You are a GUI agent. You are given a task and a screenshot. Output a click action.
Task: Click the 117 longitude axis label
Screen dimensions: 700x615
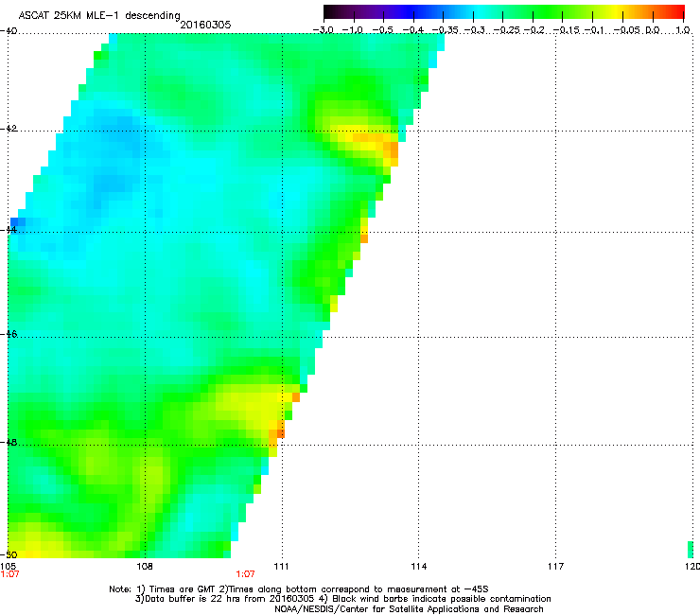[555, 567]
